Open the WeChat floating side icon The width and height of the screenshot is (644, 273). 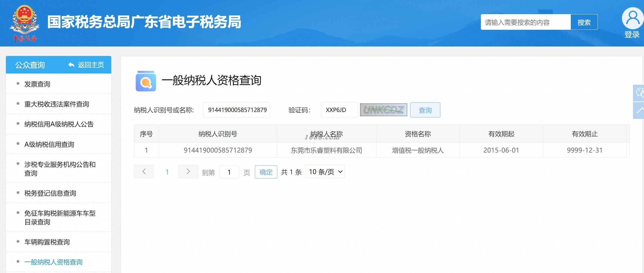click(639, 93)
